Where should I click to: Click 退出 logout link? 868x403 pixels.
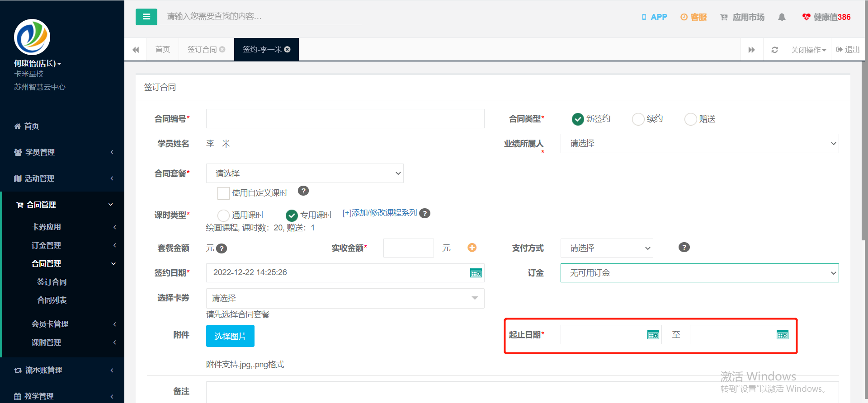tap(848, 50)
